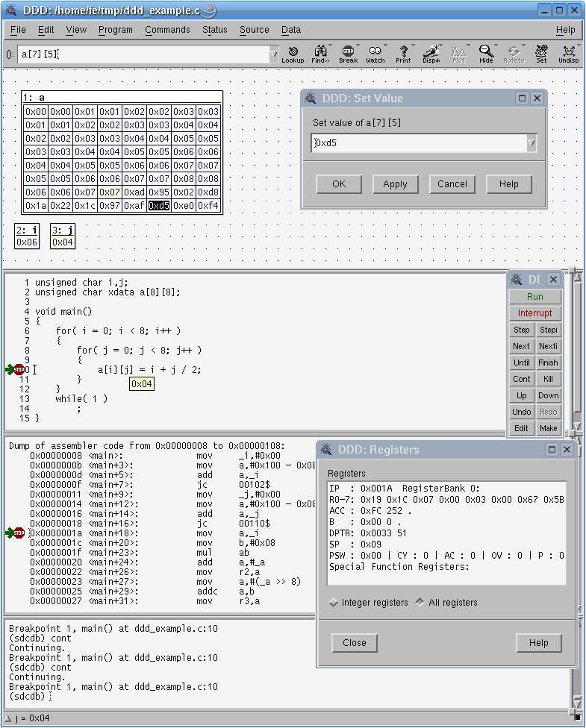
Task: Click the bug icon in Registers dialog title
Action: pos(326,449)
